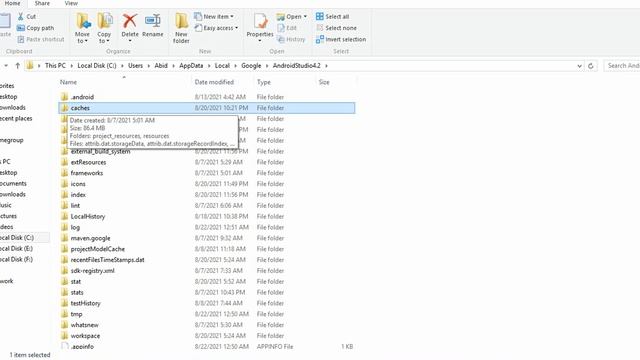Image resolution: width=640 pixels, height=360 pixels.
Task: Go to Users in breadcrumb
Action: pyautogui.click(x=136, y=66)
